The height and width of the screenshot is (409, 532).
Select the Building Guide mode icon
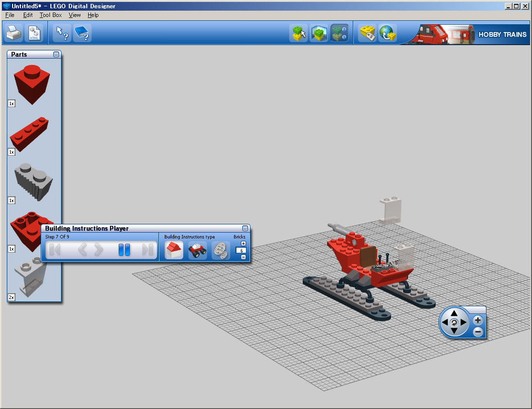click(x=339, y=33)
